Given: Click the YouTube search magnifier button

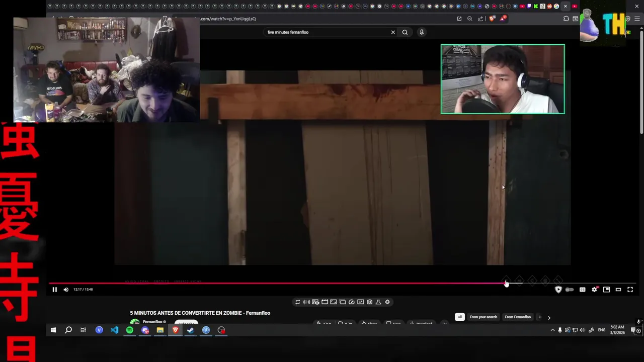Looking at the screenshot, I should [x=405, y=32].
